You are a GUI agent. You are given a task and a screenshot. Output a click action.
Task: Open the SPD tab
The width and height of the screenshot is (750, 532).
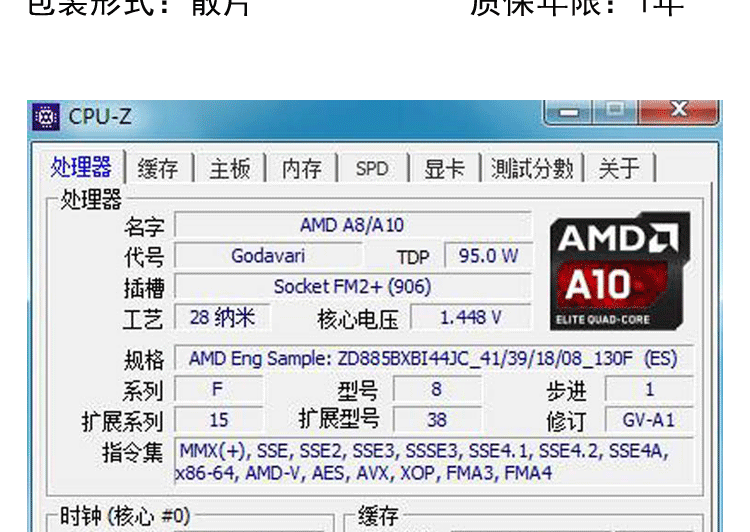(372, 168)
